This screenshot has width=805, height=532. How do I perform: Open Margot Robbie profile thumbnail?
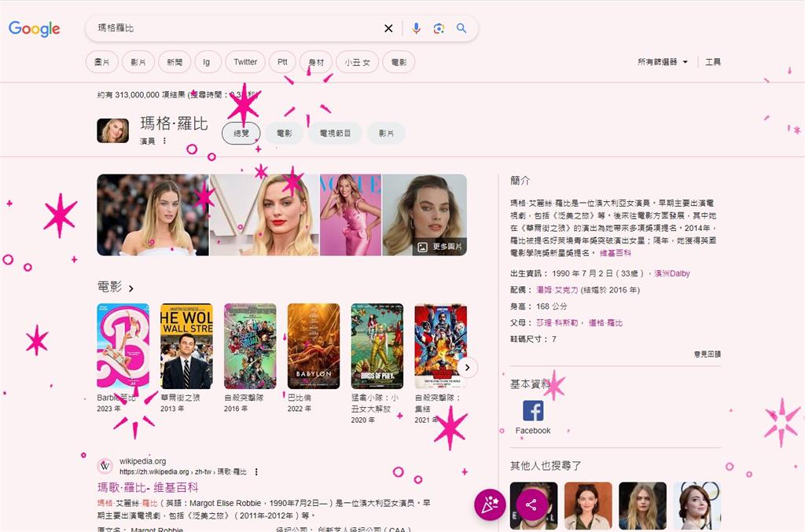pos(113,130)
